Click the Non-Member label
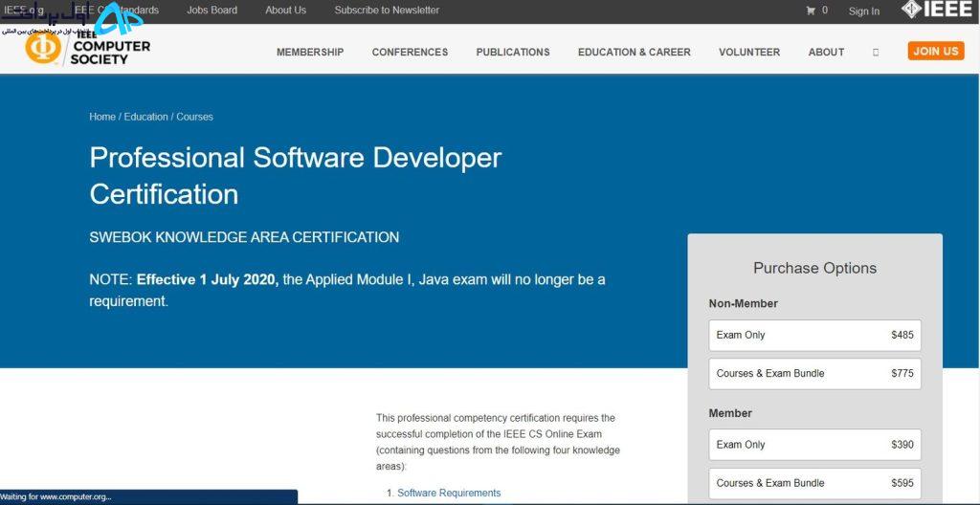 (x=743, y=304)
